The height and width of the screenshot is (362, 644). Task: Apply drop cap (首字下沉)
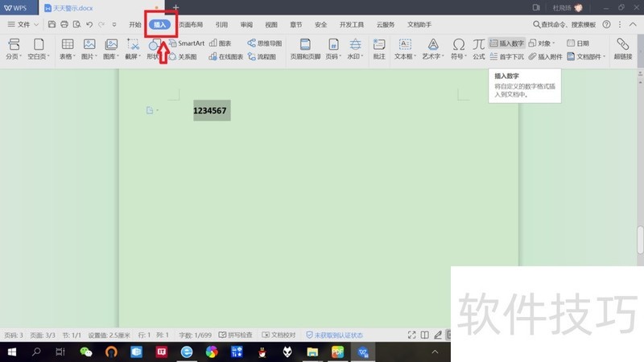coord(507,56)
